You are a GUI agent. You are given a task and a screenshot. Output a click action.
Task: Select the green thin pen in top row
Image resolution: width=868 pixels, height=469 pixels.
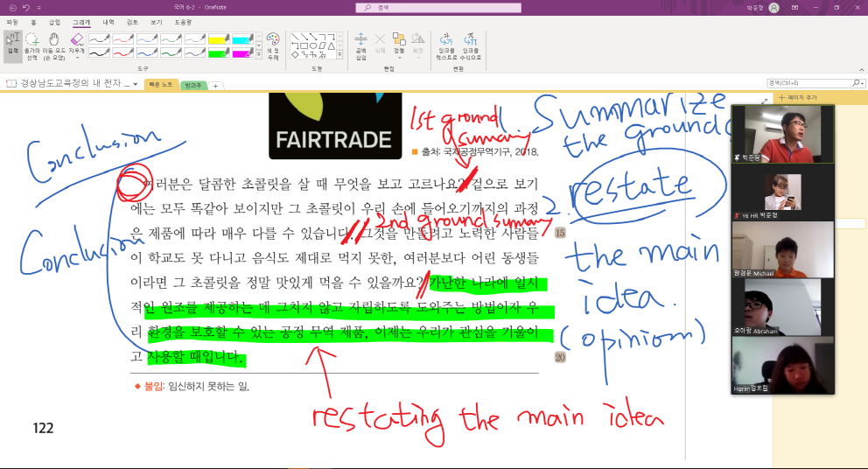tap(171, 39)
